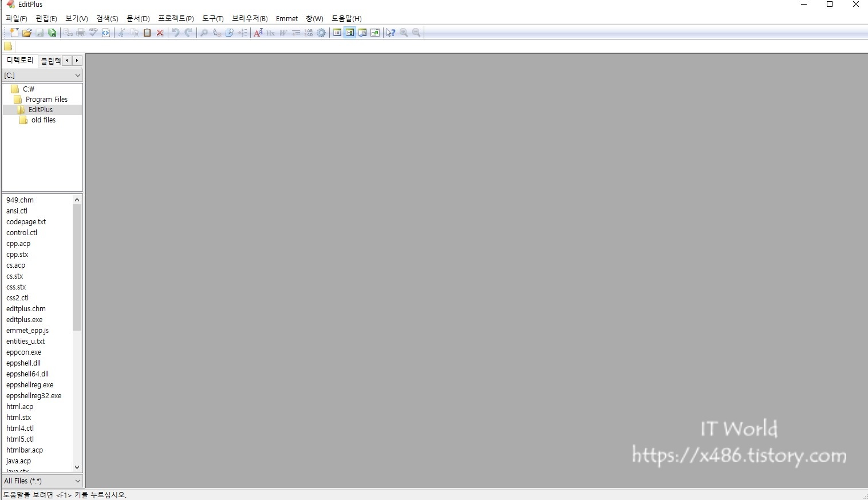868x500 pixels.
Task: Select eppshell64.dll in file list
Action: (27, 374)
